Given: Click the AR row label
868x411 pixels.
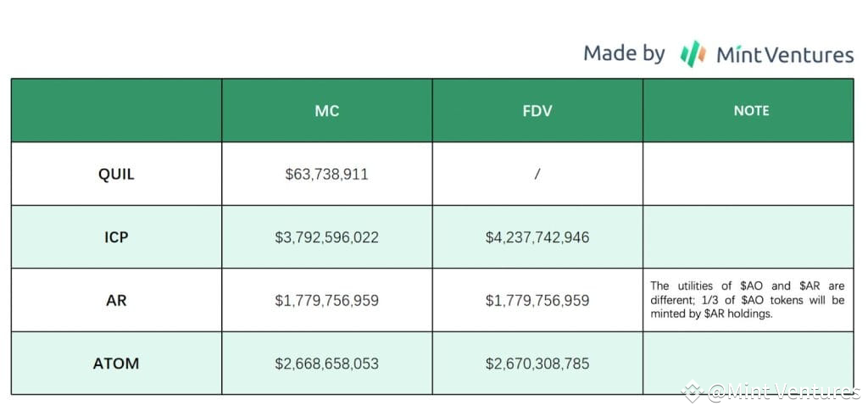Looking at the screenshot, I should point(116,300).
